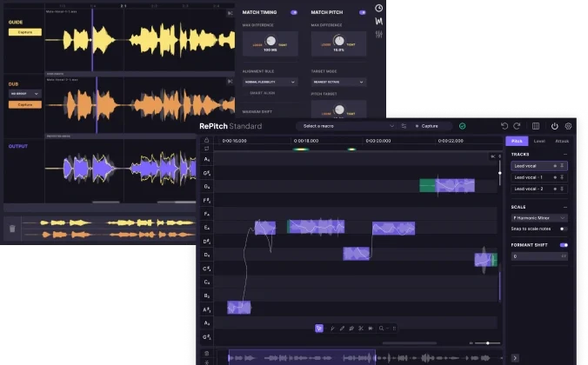Pin the Lead vocal - 1 track

(x=562, y=177)
